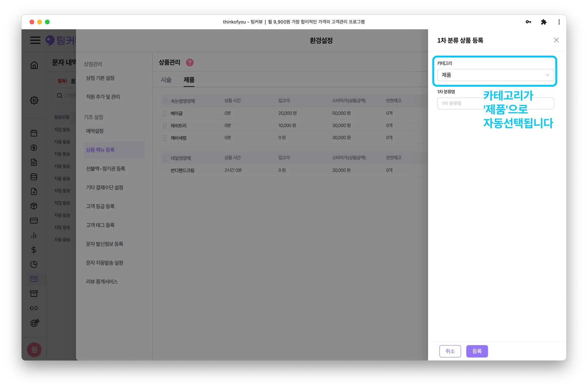The height and width of the screenshot is (389, 588).
Task: Click the 카테고리 dropdown chevron arrow
Action: point(547,75)
